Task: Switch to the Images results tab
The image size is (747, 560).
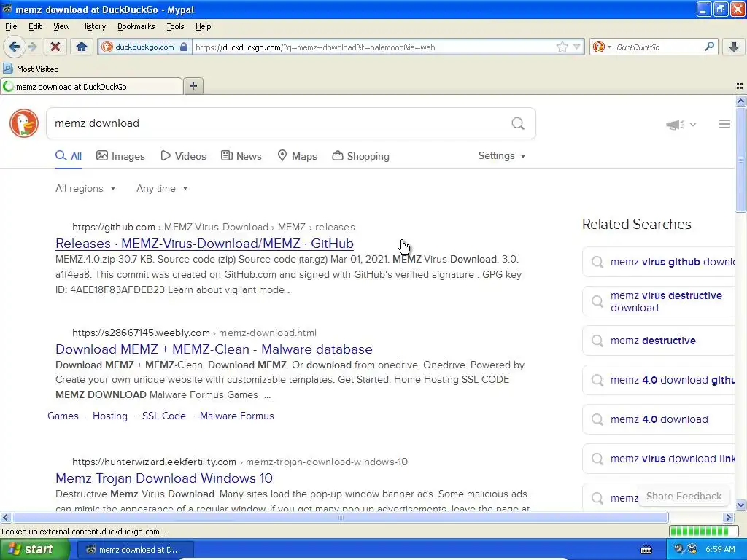Action: pyautogui.click(x=120, y=156)
